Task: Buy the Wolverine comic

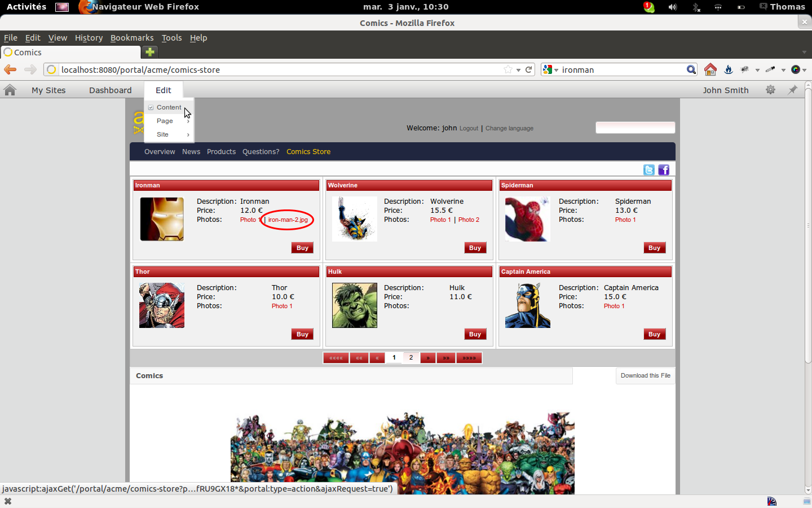Action: tap(475, 248)
